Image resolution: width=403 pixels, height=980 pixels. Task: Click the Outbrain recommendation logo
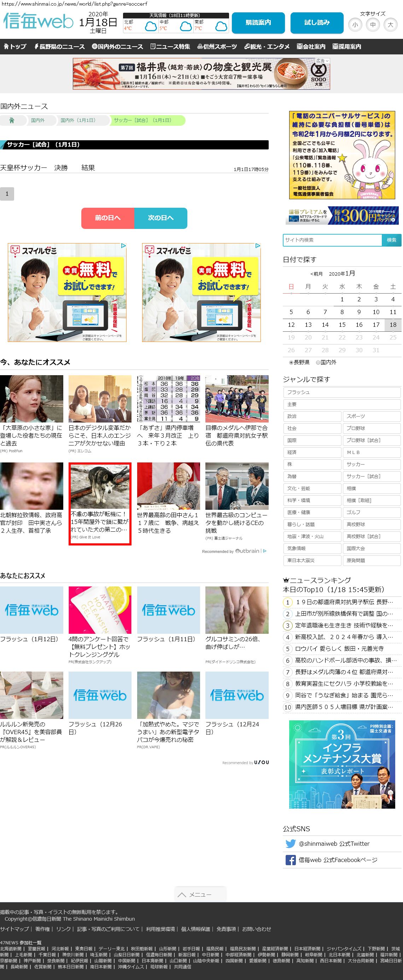[x=247, y=551]
